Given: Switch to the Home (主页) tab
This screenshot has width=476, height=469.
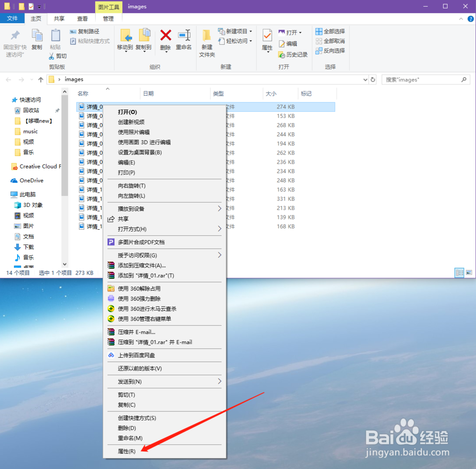Looking at the screenshot, I should pos(36,19).
